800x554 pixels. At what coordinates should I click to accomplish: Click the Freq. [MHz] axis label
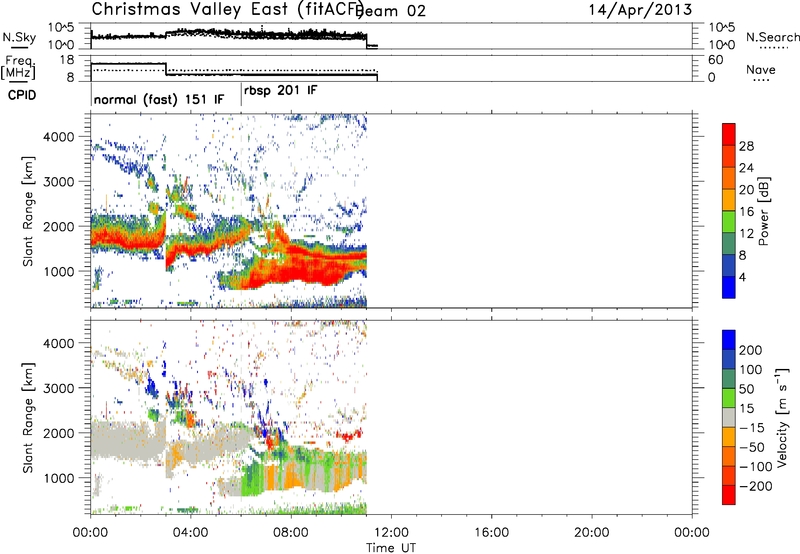point(18,67)
